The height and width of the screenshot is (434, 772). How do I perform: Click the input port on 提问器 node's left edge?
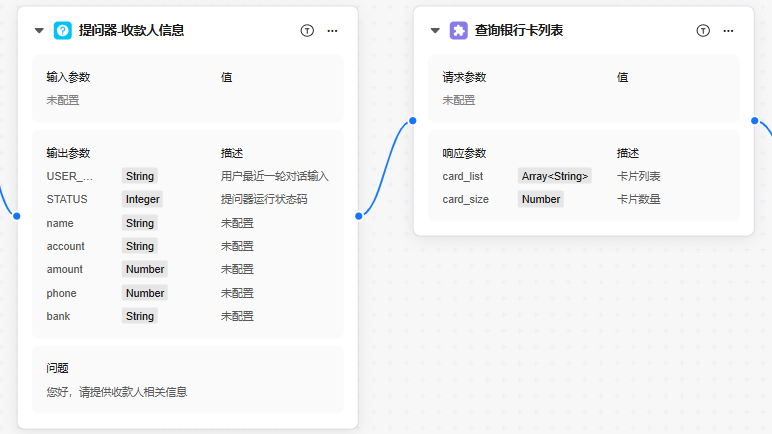(17, 216)
